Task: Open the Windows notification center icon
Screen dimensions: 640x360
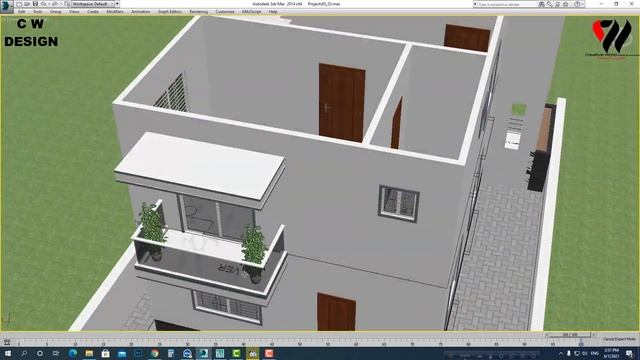Action: [x=629, y=353]
